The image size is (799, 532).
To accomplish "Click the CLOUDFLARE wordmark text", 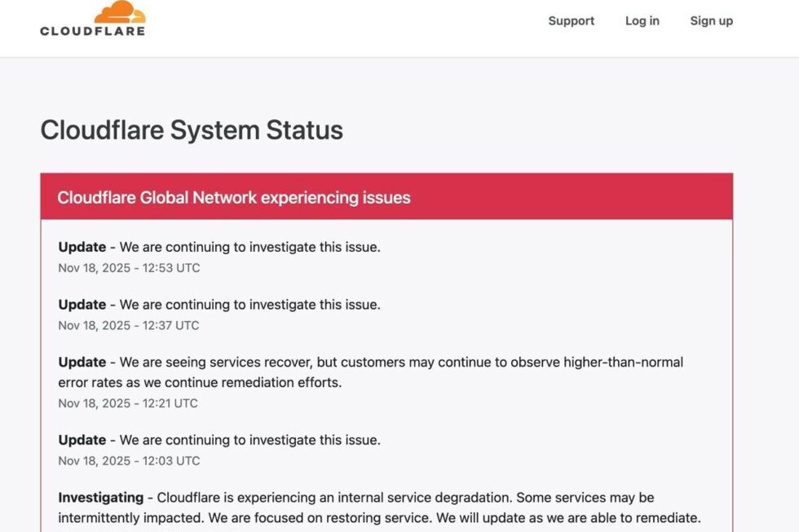I will [92, 31].
